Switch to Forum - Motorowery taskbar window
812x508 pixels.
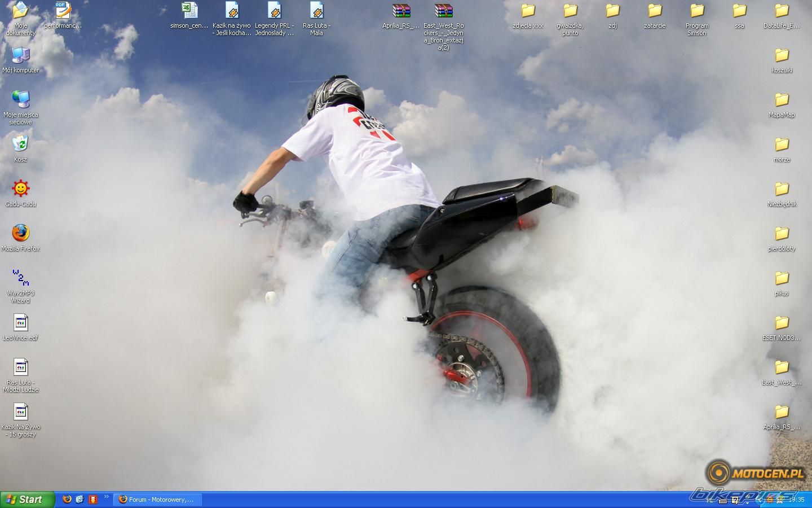[x=158, y=500]
